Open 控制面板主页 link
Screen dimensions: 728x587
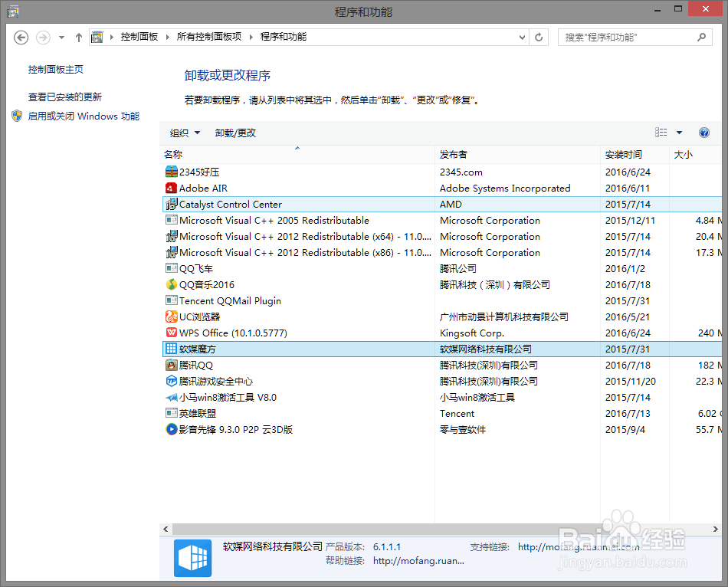(x=56, y=70)
